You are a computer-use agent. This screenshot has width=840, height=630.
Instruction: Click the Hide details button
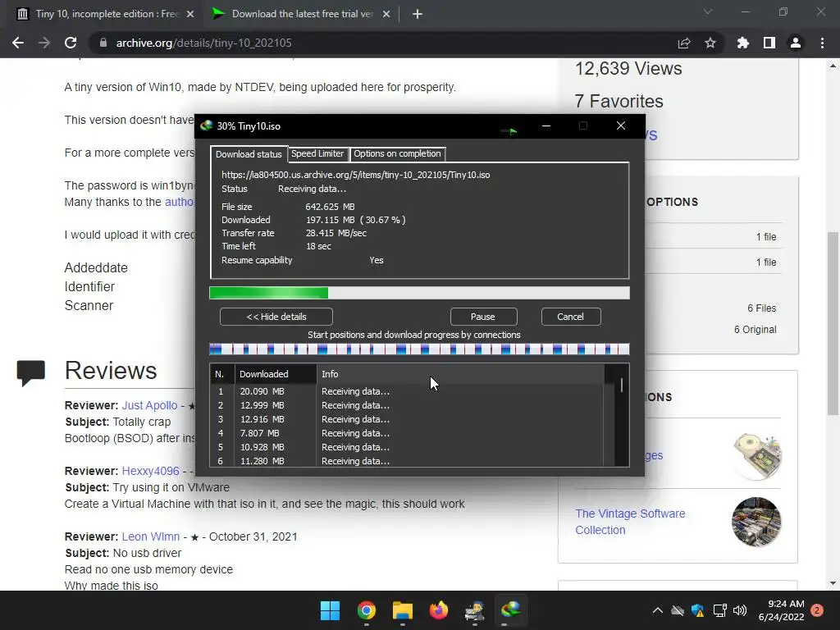coord(276,317)
